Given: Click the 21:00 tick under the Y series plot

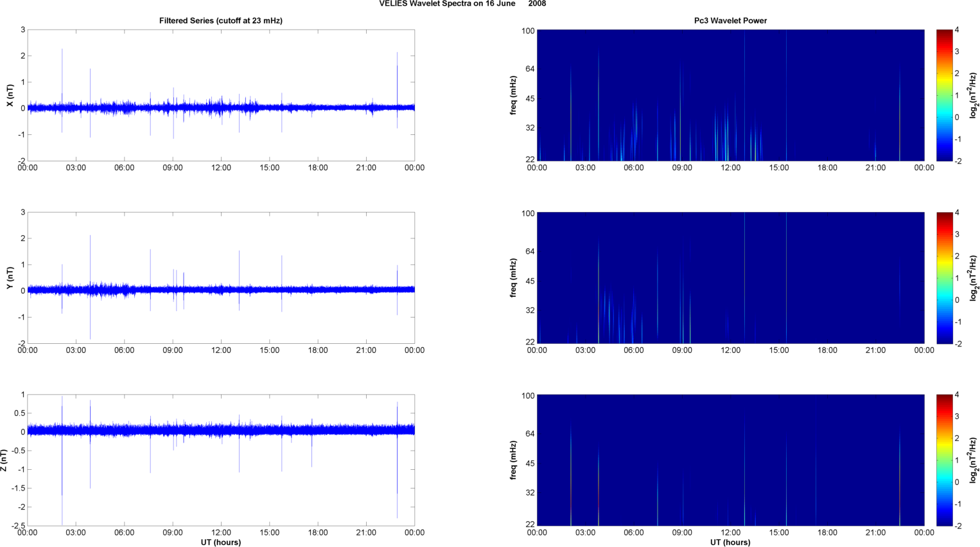Looking at the screenshot, I should (x=366, y=350).
